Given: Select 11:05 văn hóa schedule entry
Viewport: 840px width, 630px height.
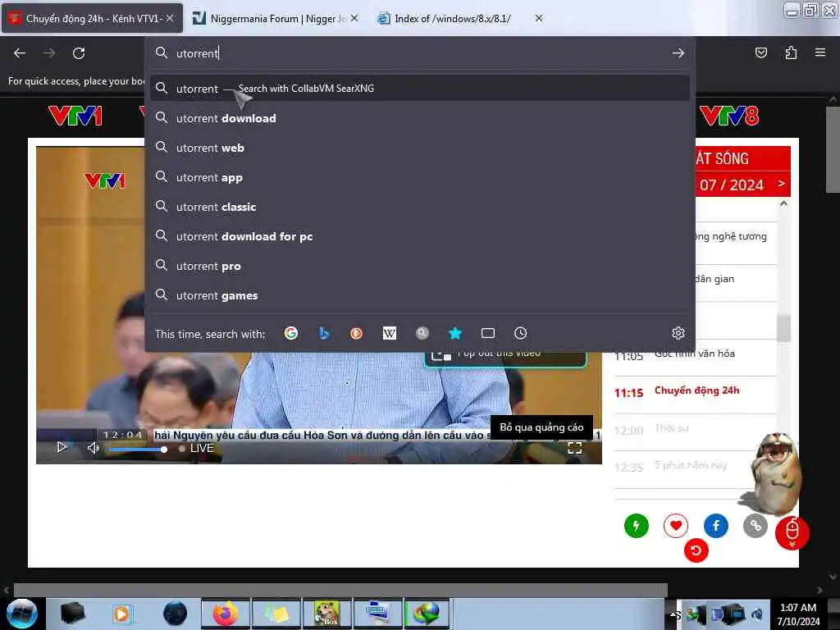Looking at the screenshot, I should coord(695,354).
